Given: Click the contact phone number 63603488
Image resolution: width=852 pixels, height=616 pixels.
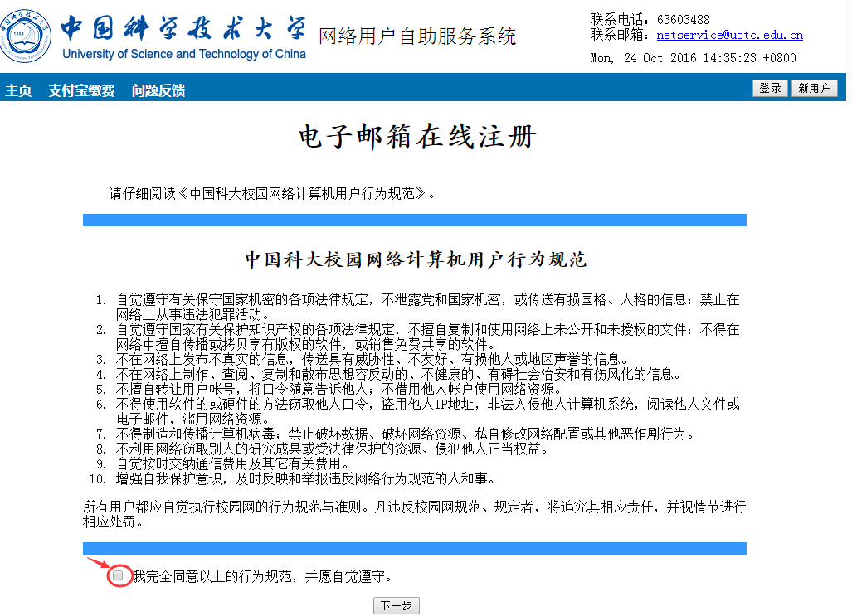Looking at the screenshot, I should [683, 19].
